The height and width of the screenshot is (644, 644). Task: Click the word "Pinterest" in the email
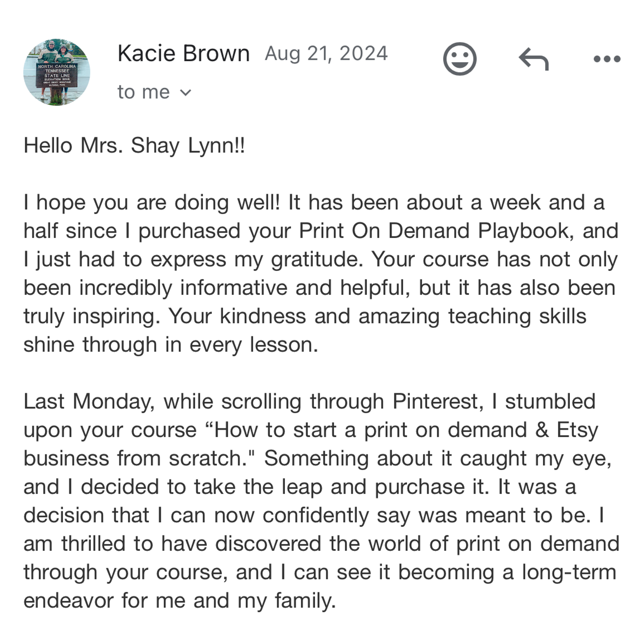coord(435,401)
